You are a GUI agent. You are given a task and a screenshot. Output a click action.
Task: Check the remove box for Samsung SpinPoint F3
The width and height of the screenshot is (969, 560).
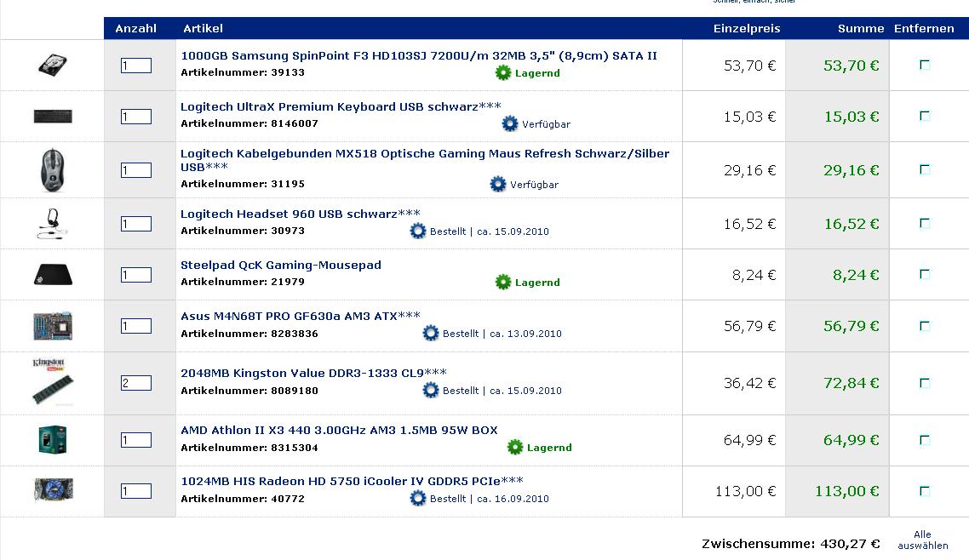925,65
